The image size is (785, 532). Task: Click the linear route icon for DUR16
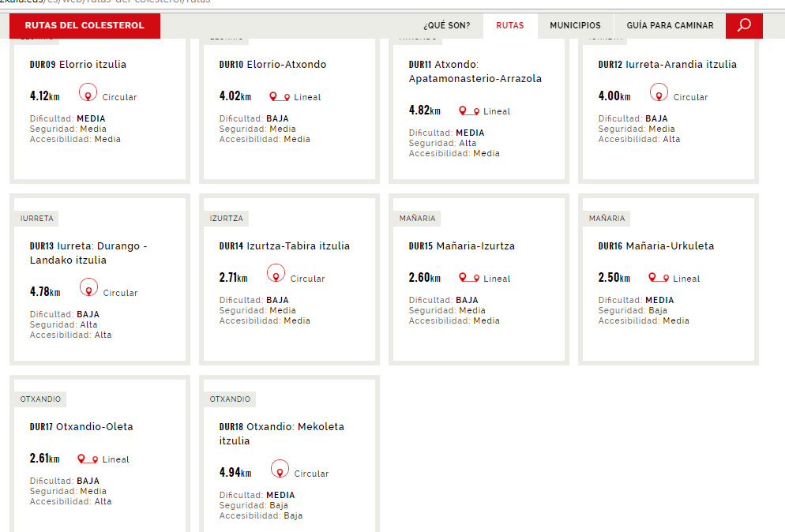[x=659, y=278]
